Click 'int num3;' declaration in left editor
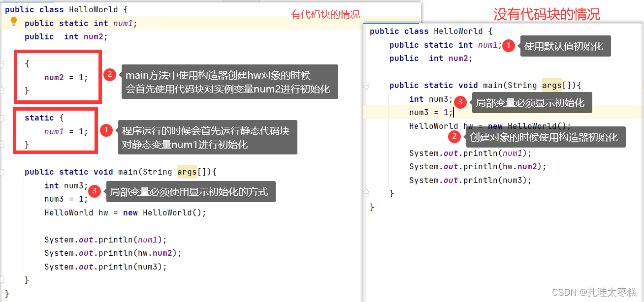 point(66,186)
